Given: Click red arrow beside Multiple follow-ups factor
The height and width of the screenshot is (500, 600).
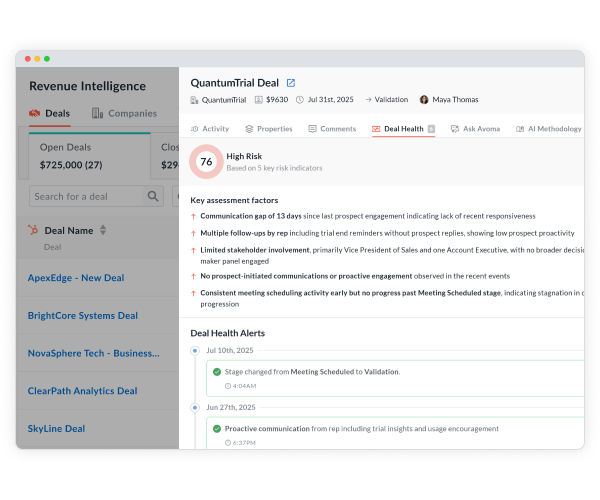Looking at the screenshot, I should click(x=194, y=233).
